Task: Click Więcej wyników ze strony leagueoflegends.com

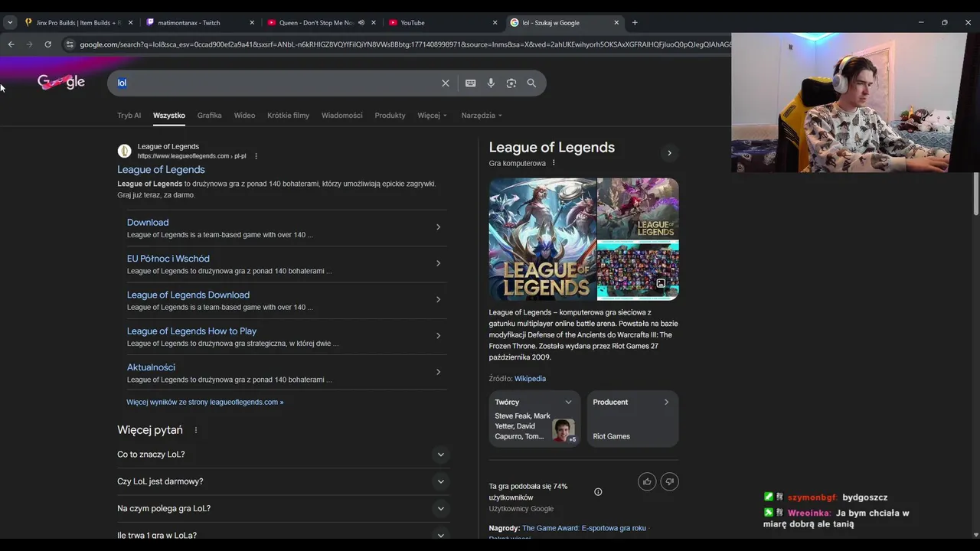Action: pos(204,402)
